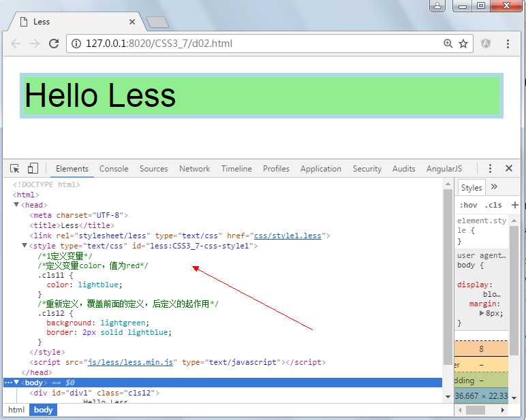Expand the margin shorthand property
Viewport: 526px width, 420px height.
(x=482, y=313)
